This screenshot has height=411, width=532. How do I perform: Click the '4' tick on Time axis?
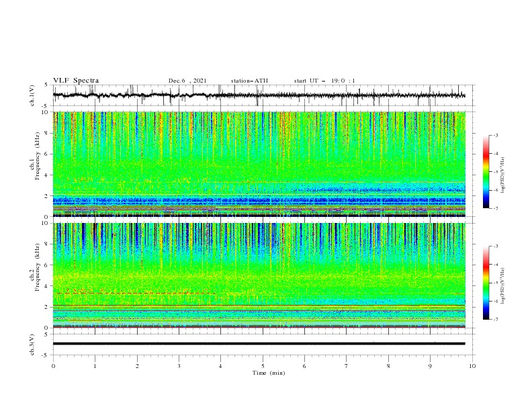[x=220, y=366]
